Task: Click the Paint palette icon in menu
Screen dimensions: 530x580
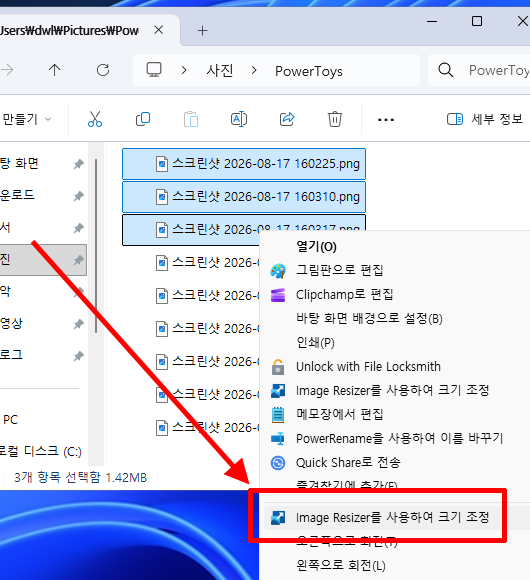Action: tap(278, 271)
